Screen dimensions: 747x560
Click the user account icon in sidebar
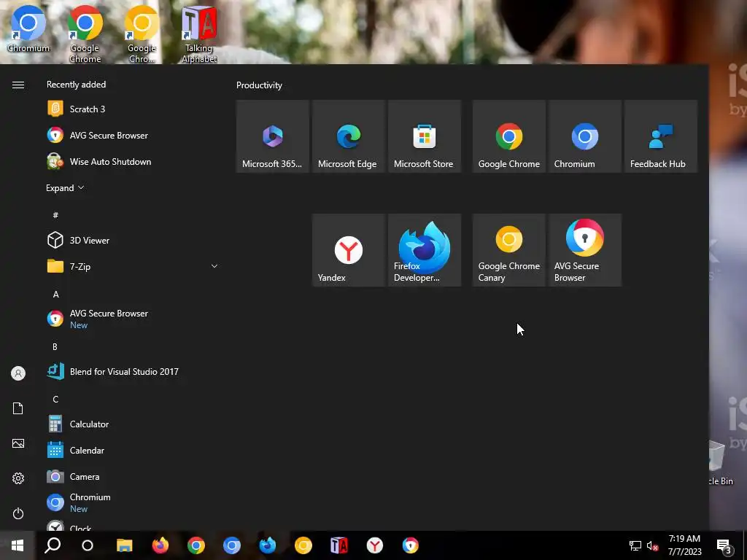click(x=18, y=373)
